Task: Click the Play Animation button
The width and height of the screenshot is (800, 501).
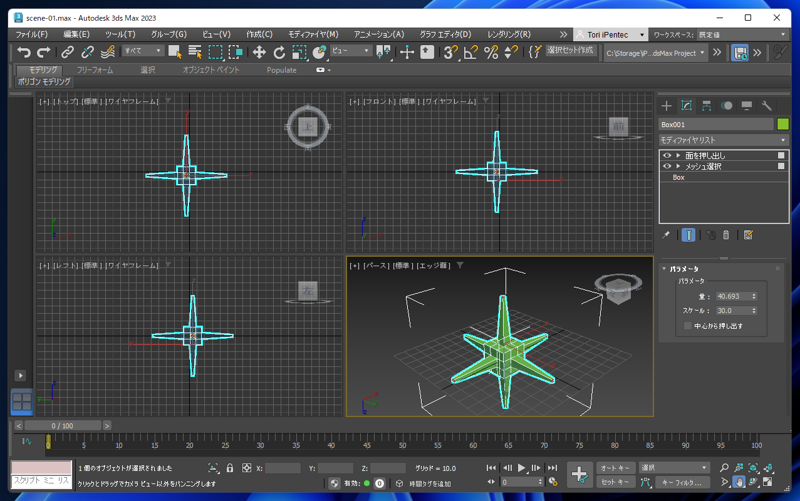Action: click(521, 468)
